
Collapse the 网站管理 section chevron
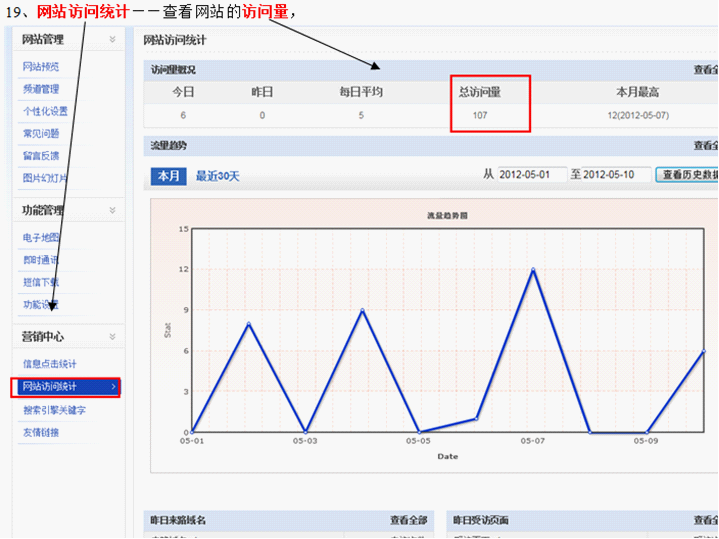coord(112,40)
